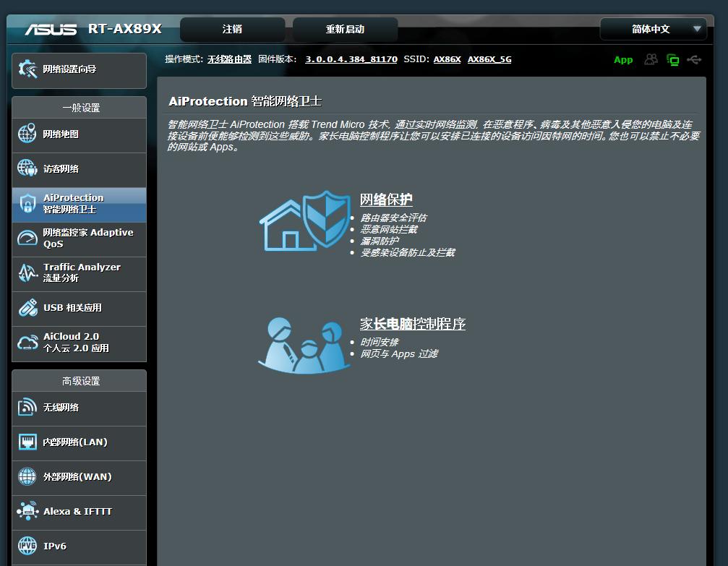This screenshot has height=566, width=728.
Task: Click the 重新启动 reboot button
Action: point(345,30)
